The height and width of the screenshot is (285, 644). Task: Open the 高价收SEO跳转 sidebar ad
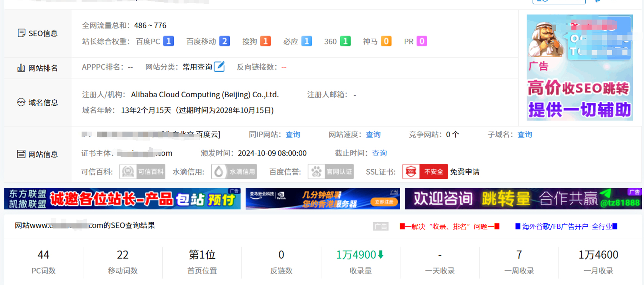tap(580, 67)
